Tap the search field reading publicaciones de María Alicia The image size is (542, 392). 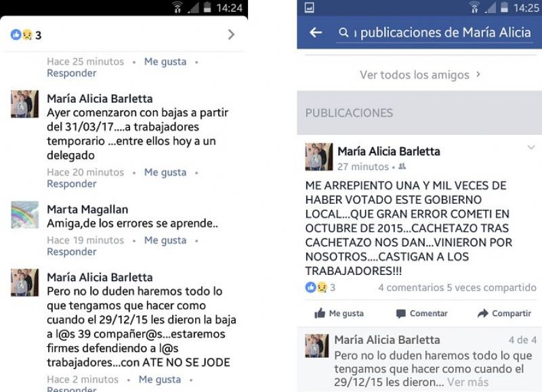pyautogui.click(x=435, y=33)
